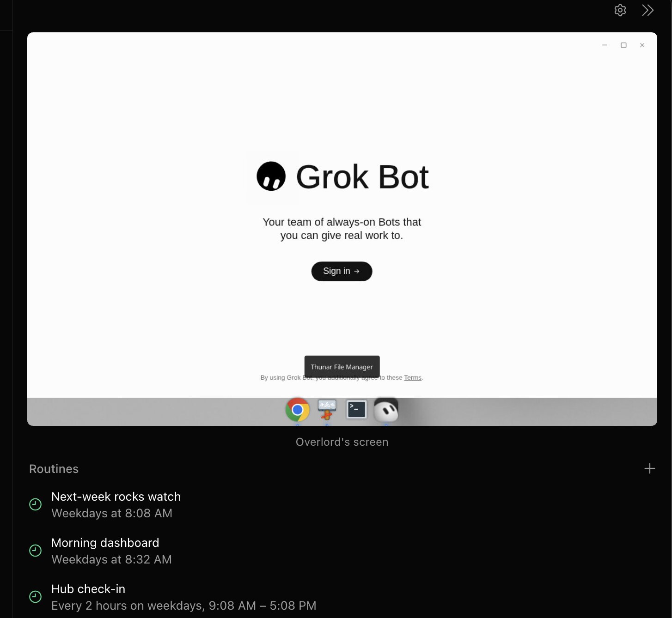Open settings via the gear icon
Image resolution: width=672 pixels, height=618 pixels.
pyautogui.click(x=620, y=10)
